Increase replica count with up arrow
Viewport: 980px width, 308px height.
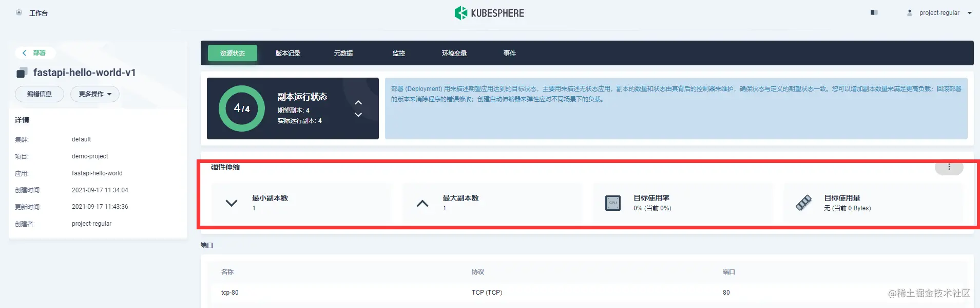[x=358, y=102]
